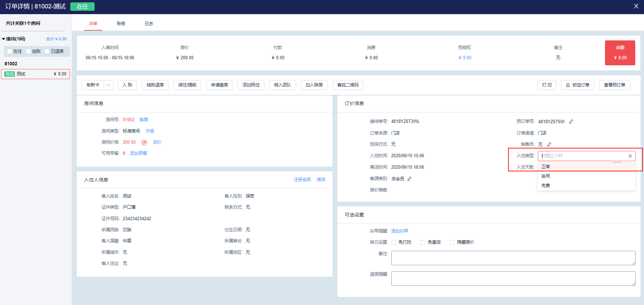Click the reception number 4818YZ6T3WL

tap(405, 122)
